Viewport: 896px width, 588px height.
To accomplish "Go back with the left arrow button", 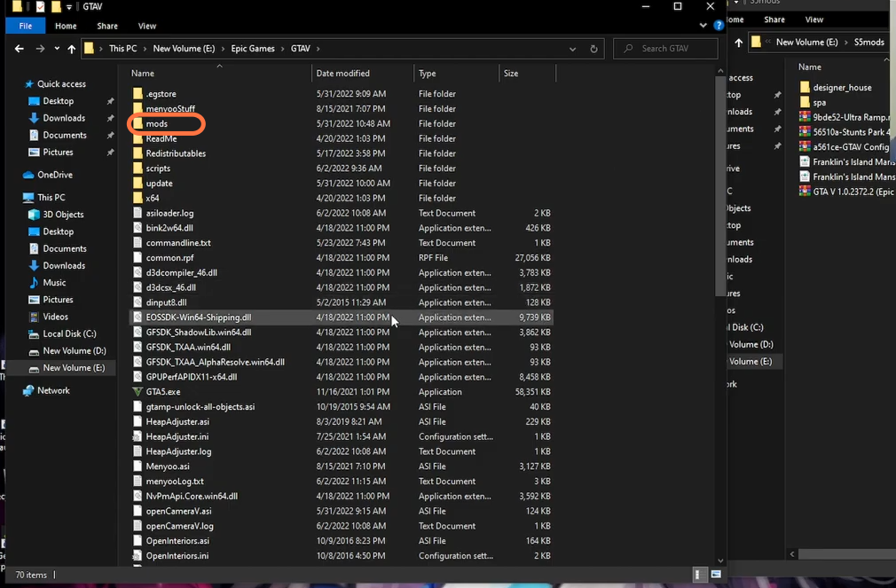I will point(20,49).
